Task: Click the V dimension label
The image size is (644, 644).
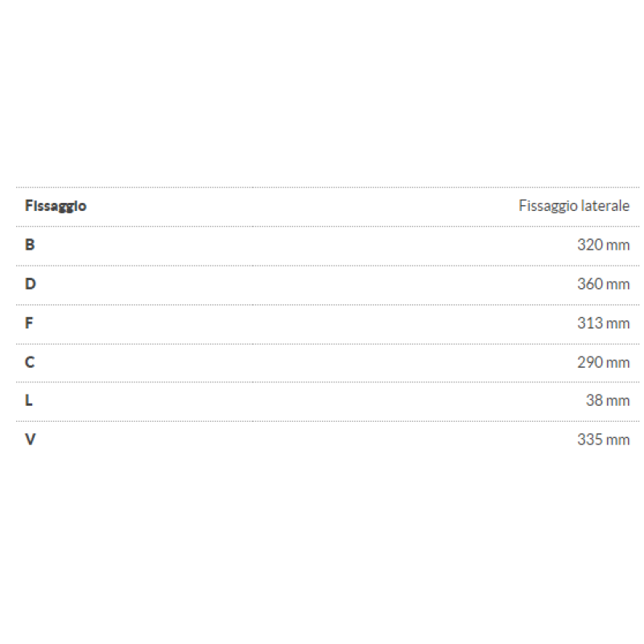Action: click(x=31, y=440)
